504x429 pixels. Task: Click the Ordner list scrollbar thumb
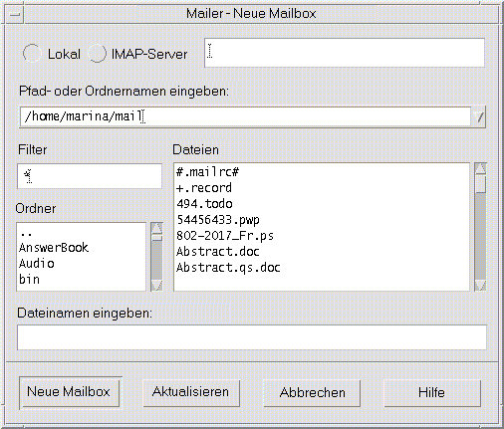(156, 237)
